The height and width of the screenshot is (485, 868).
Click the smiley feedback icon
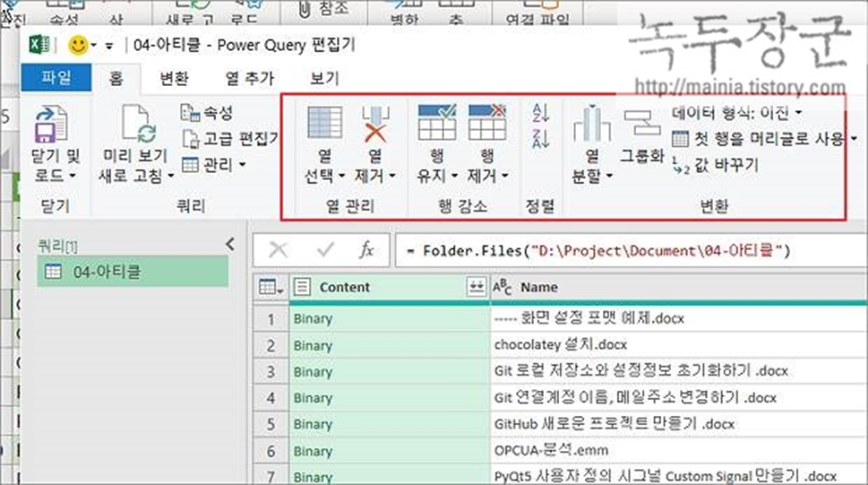coord(78,45)
